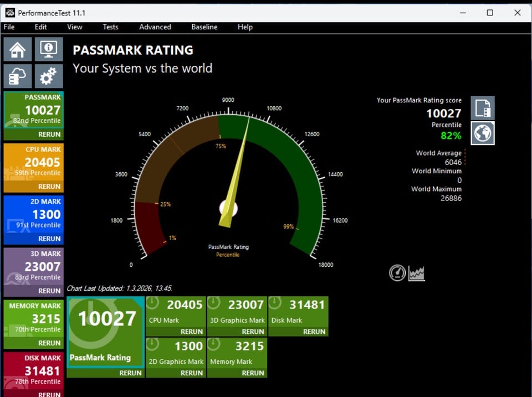Click the power icon on Disk Mark tile
The image size is (532, 397).
click(x=275, y=303)
